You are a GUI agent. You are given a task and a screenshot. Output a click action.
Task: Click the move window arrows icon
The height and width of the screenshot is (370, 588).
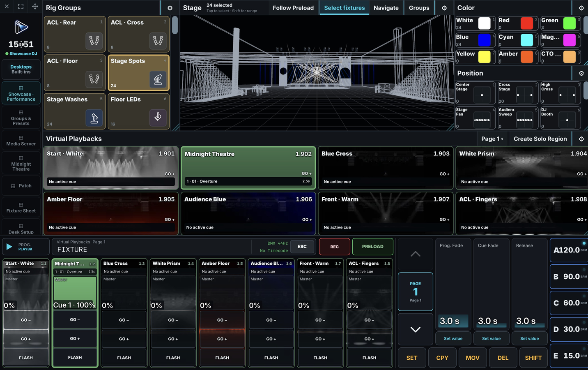click(35, 6)
